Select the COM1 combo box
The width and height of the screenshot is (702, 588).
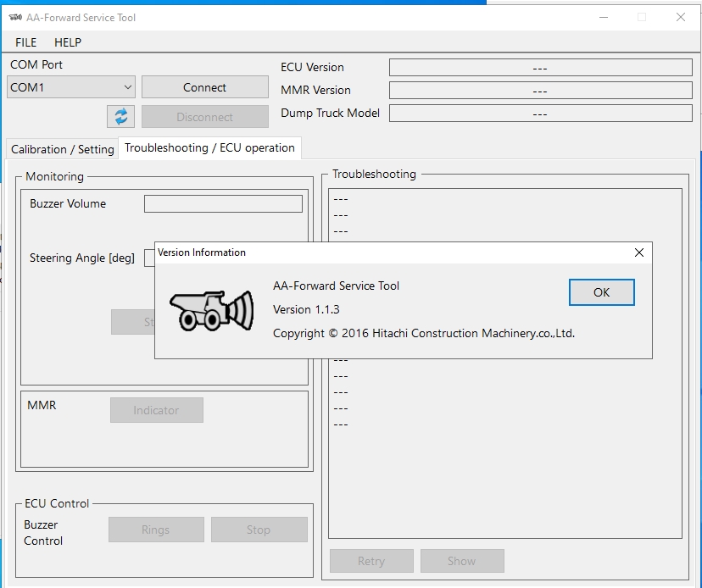coord(70,87)
